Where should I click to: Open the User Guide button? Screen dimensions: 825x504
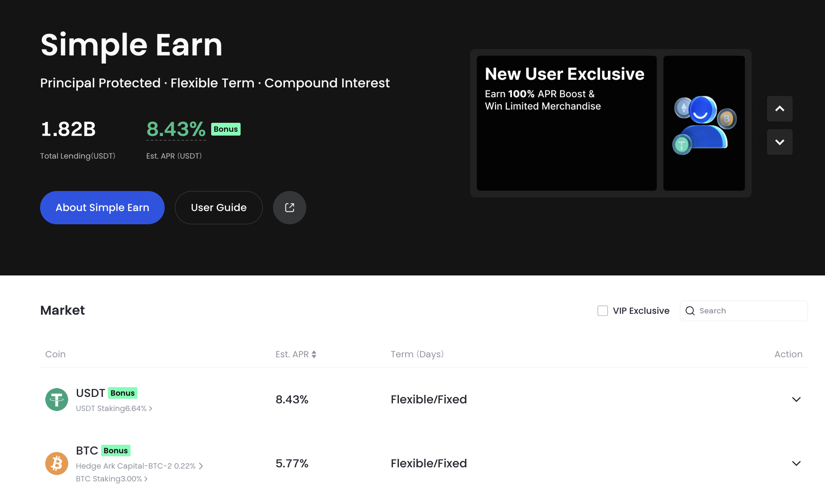[x=218, y=208]
